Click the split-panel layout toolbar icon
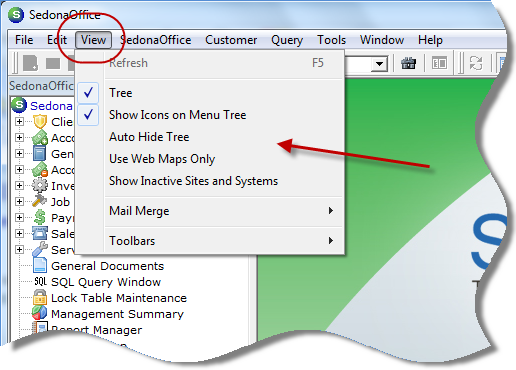516x370 pixels. 439,63
